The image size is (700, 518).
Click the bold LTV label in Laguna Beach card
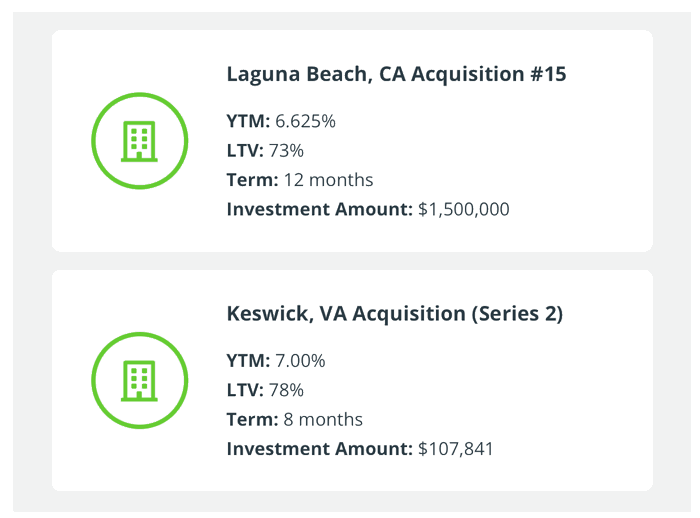click(245, 151)
